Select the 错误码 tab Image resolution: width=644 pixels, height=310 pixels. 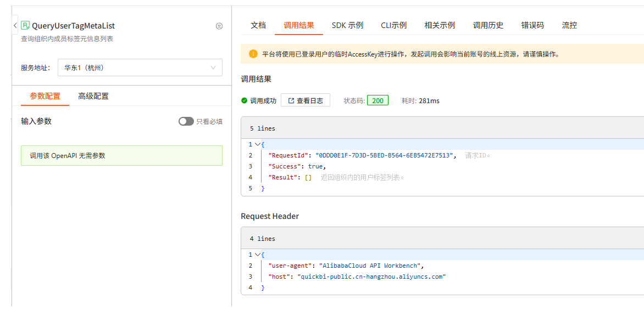pos(532,25)
